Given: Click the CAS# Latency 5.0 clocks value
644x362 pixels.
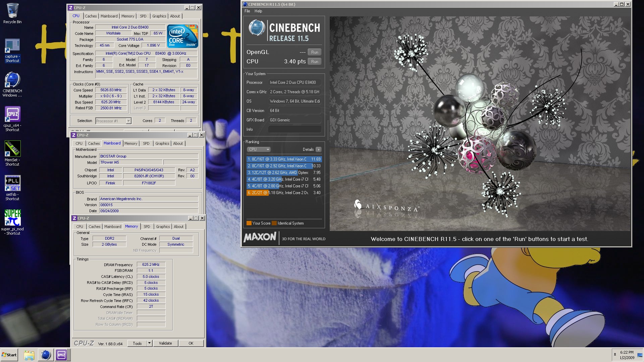Looking at the screenshot, I should coord(151,277).
